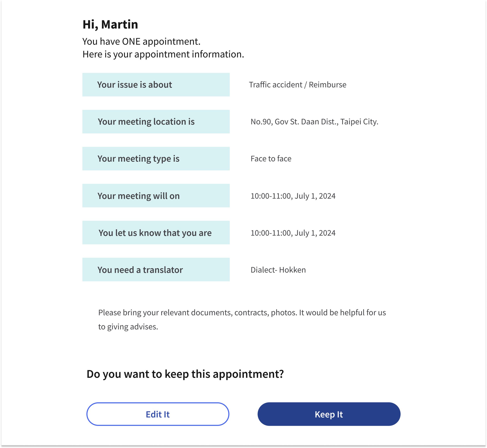
Task: Click 'Do you want to keep this appointment?' heading
Action: pyautogui.click(x=185, y=374)
